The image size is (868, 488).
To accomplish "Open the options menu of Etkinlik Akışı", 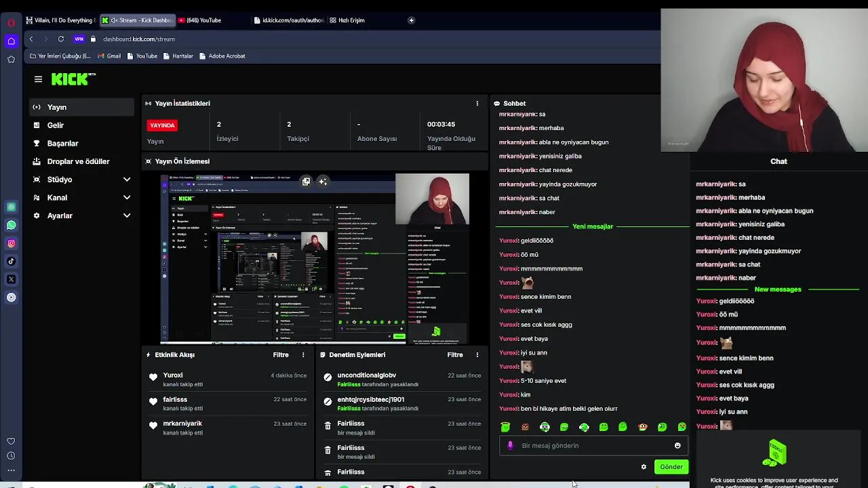I will [x=303, y=355].
